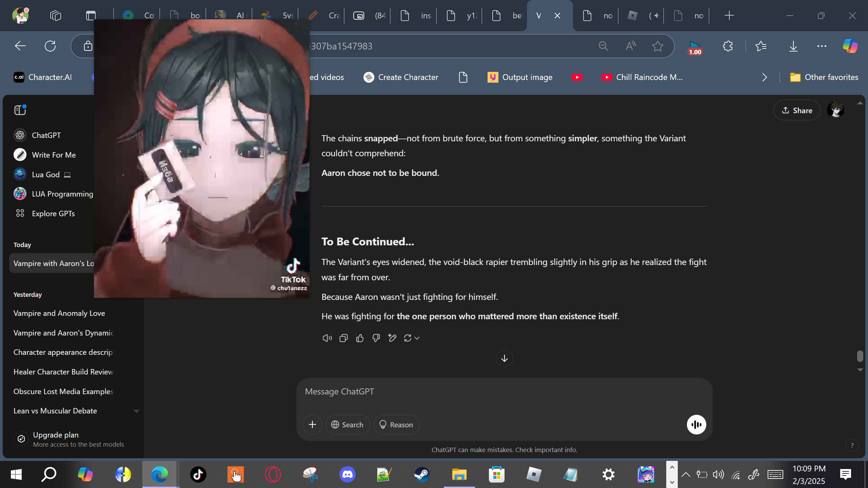Open a new browser tab
Viewport: 868px width, 488px height.
[729, 16]
